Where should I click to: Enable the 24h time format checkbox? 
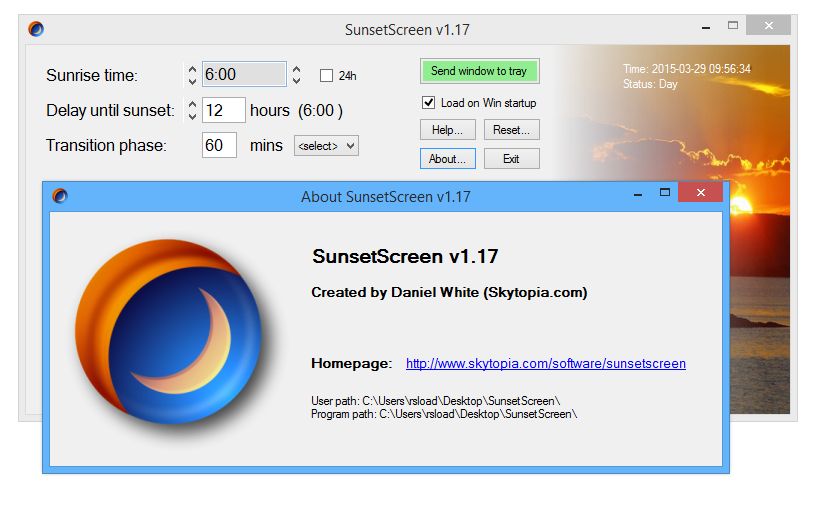[x=326, y=75]
